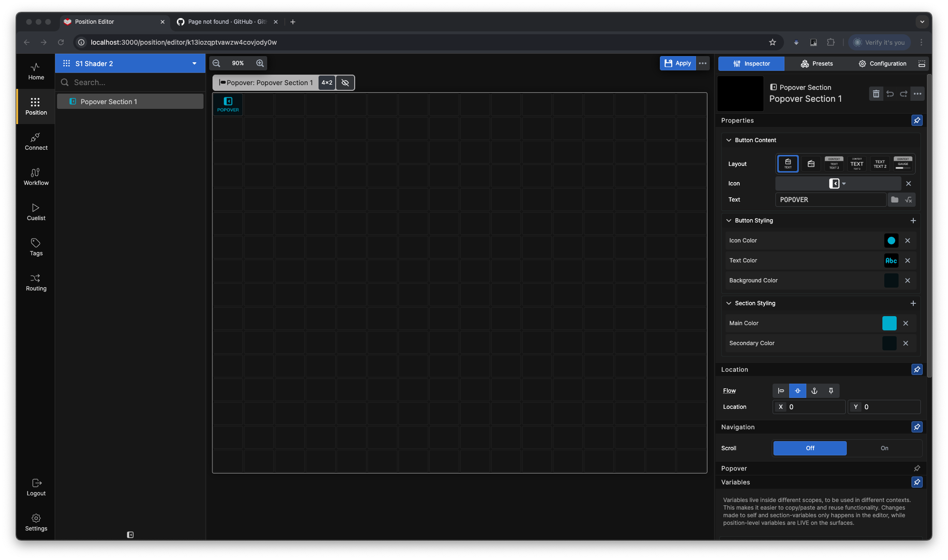Screen dimensions: 948x560
Task: Open the Text Color Abc swatch
Action: point(891,261)
